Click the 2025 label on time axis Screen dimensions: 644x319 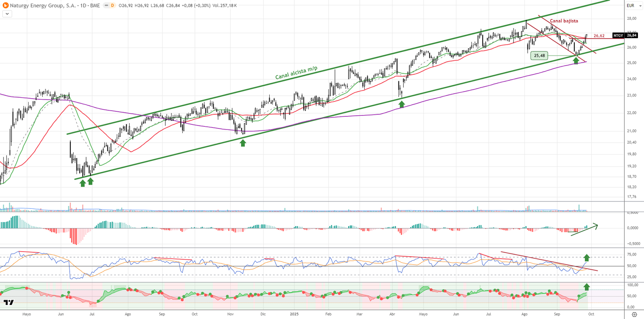point(294,314)
